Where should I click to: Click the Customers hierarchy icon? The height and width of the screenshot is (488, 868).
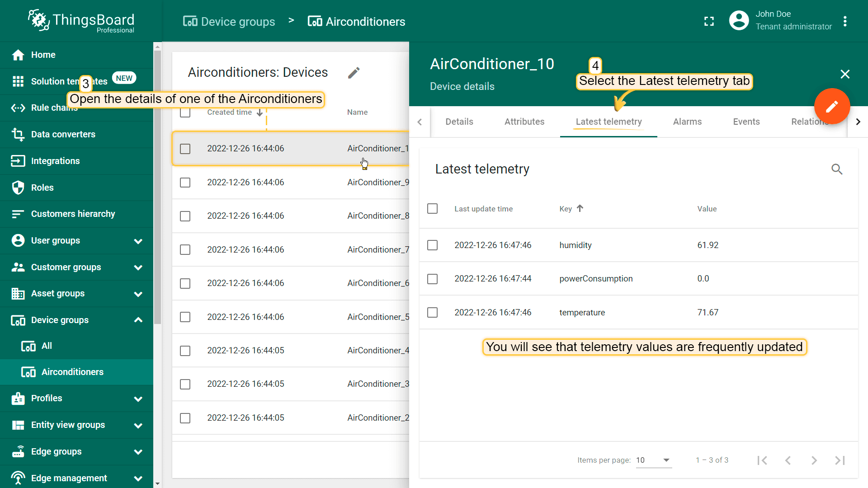tap(18, 214)
